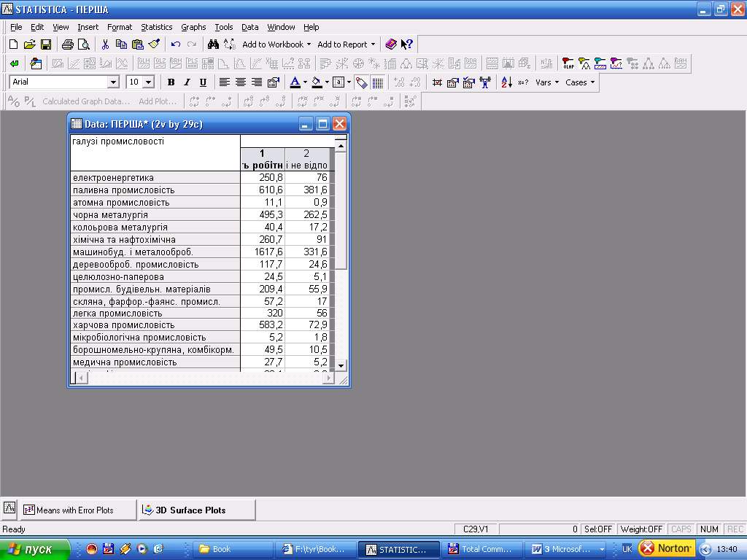Toggle spreadsheet gridlines display button
This screenshot has height=560, width=747.
(x=378, y=82)
